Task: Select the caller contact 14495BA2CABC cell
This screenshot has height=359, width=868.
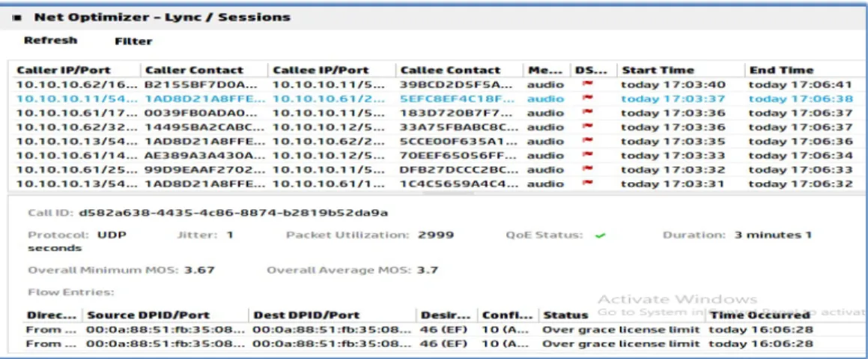Action: [x=204, y=127]
